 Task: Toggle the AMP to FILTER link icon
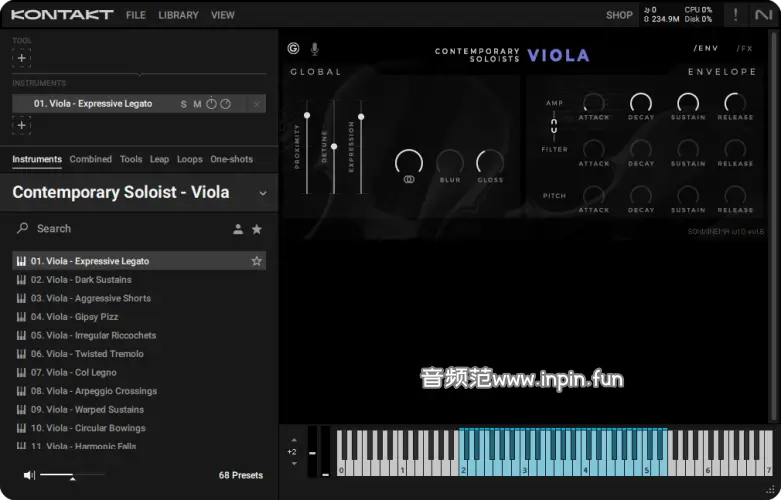click(554, 126)
